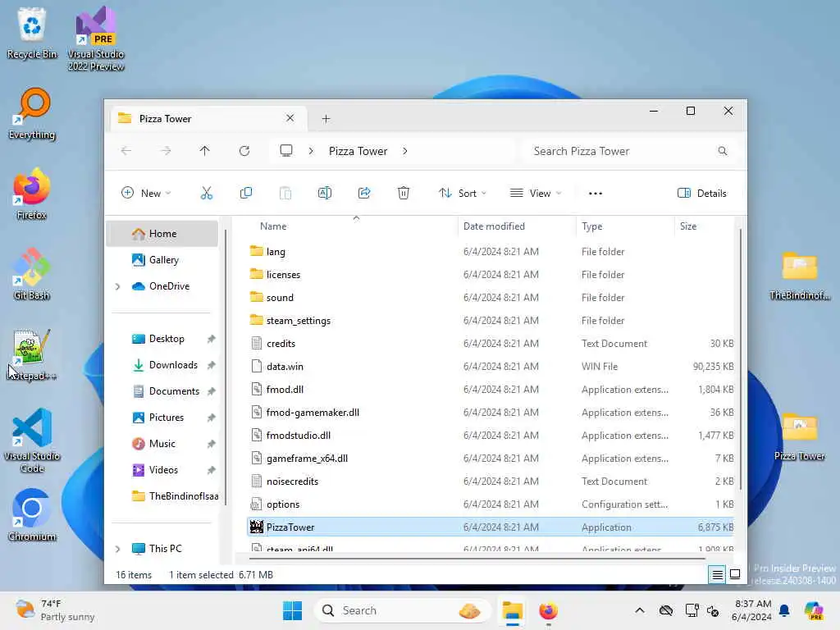Click the horizontal scrollbar in file list
This screenshot has width=840, height=630.
(478, 559)
